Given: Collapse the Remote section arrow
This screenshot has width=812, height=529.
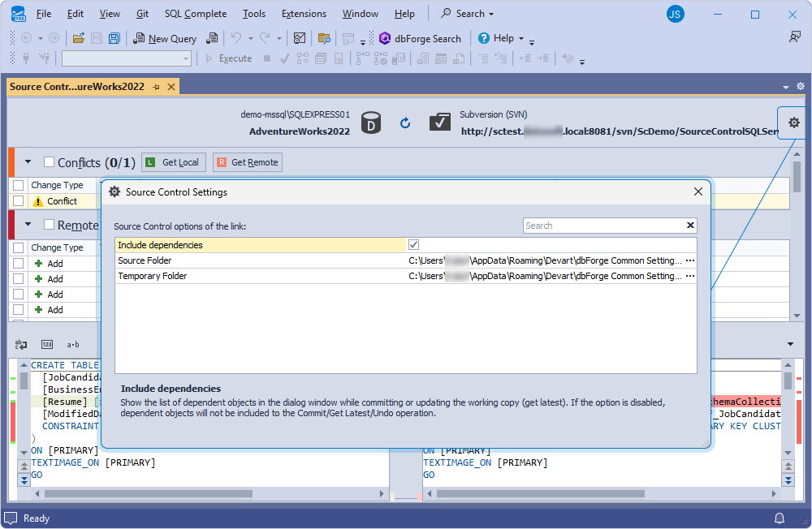Looking at the screenshot, I should pyautogui.click(x=28, y=224).
